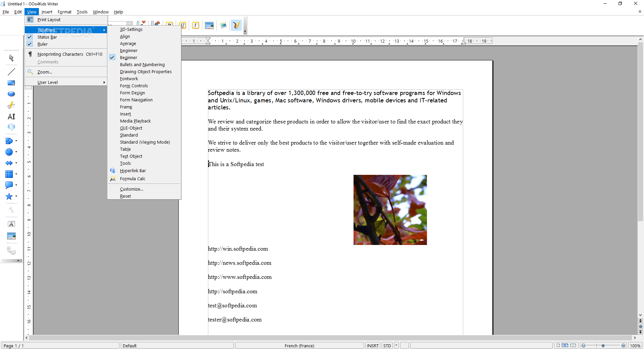Click the French (France) language status field

300,346
